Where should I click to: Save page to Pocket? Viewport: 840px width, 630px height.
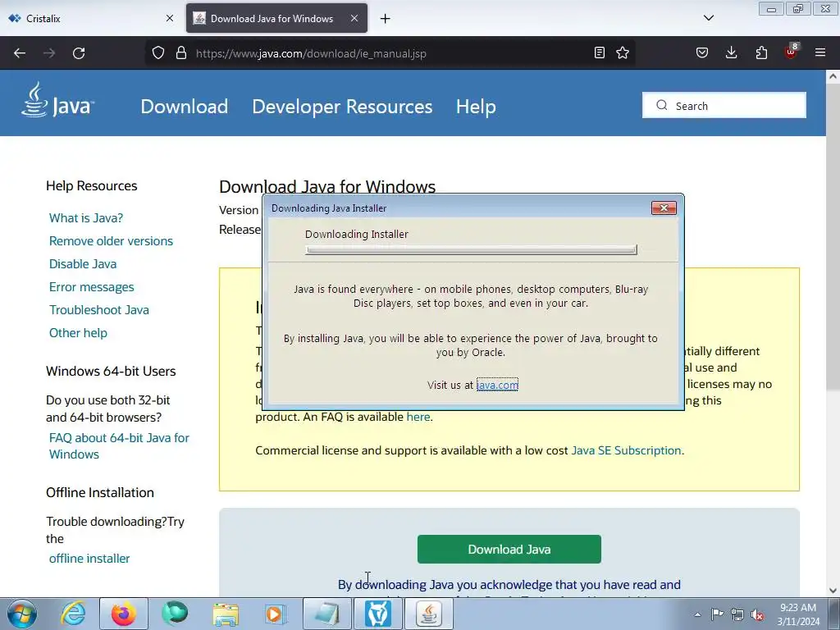click(x=702, y=52)
